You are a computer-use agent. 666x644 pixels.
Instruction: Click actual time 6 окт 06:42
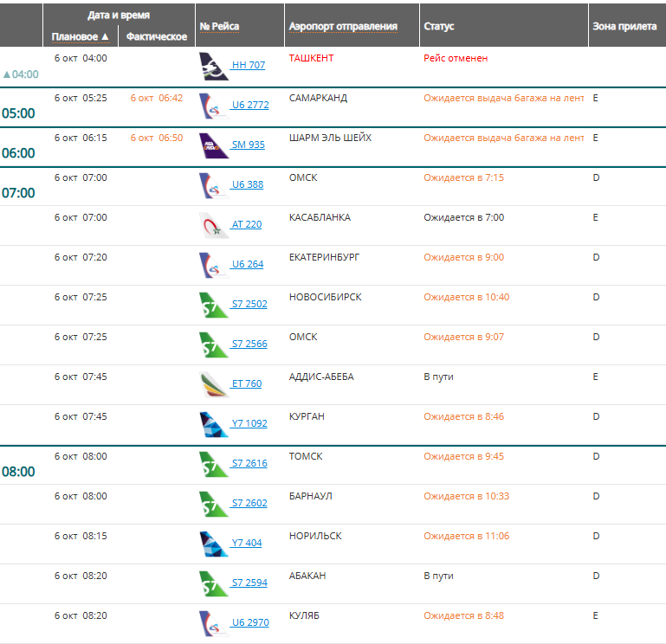157,98
